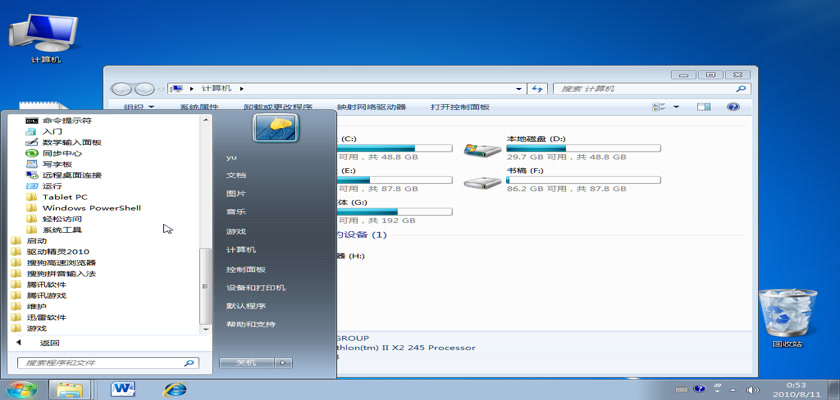Click the 打开控制面板 toolbar button

[x=460, y=107]
